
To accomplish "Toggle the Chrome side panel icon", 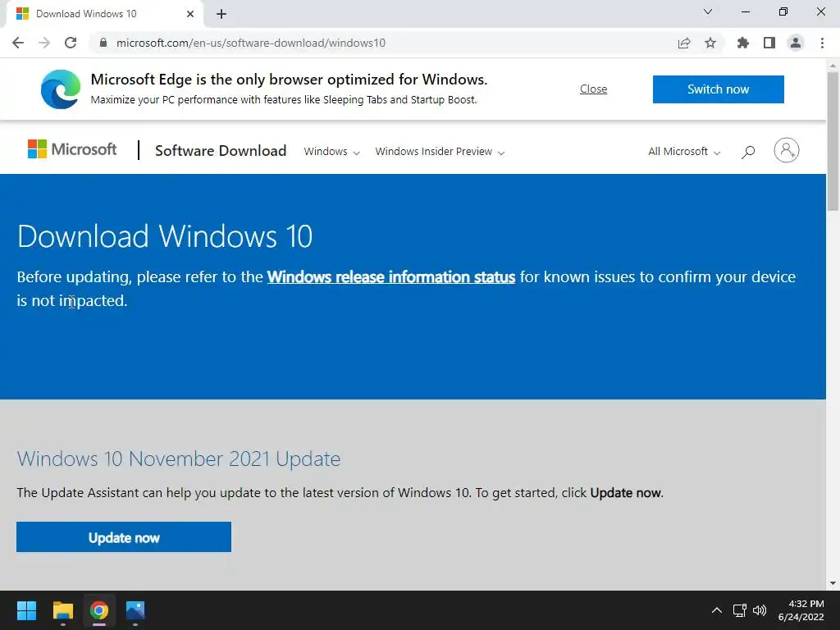I will point(769,43).
